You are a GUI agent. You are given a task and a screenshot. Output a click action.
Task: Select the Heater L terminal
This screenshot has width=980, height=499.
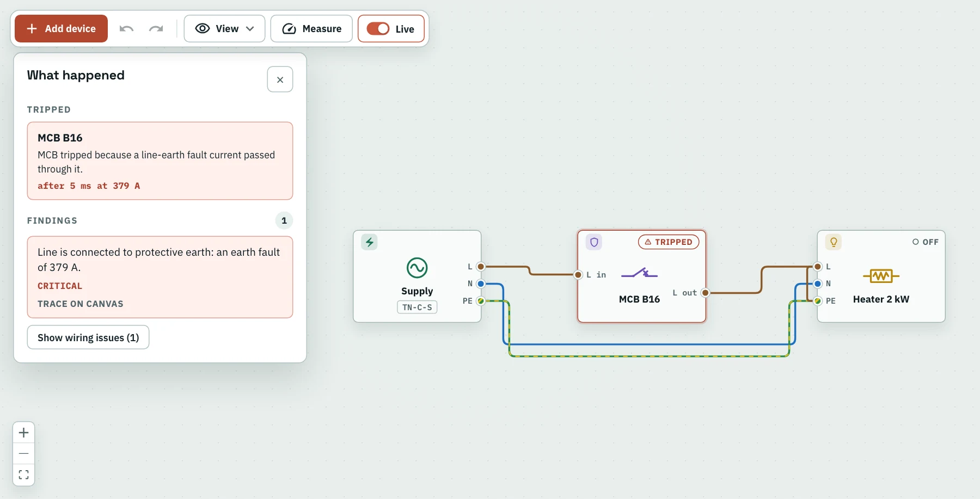pos(818,267)
